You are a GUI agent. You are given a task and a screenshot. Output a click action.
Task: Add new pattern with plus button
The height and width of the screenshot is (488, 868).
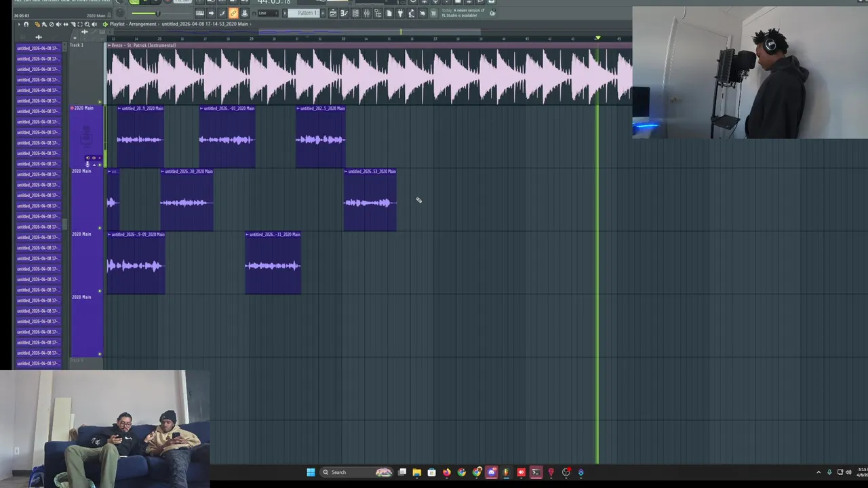coord(323,13)
